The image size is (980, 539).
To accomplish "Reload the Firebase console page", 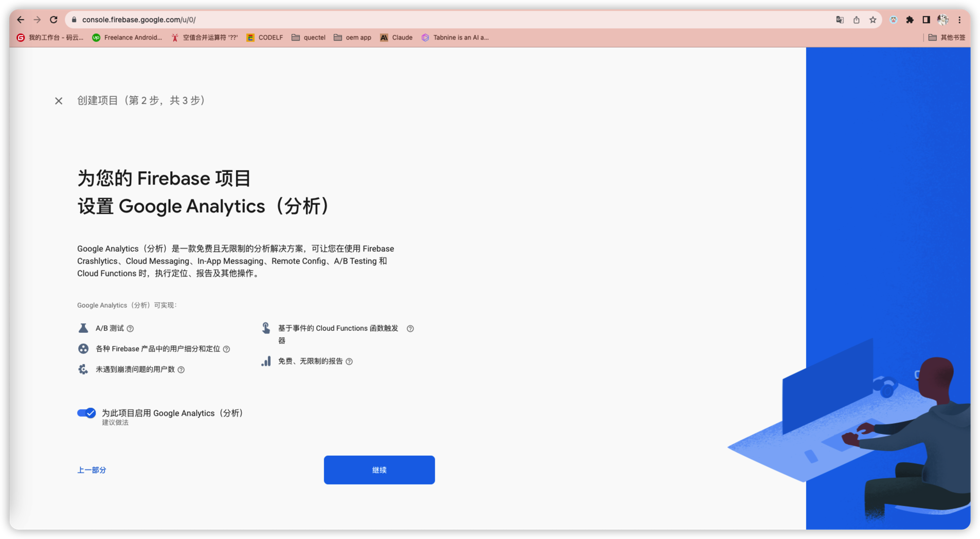I will 53,20.
